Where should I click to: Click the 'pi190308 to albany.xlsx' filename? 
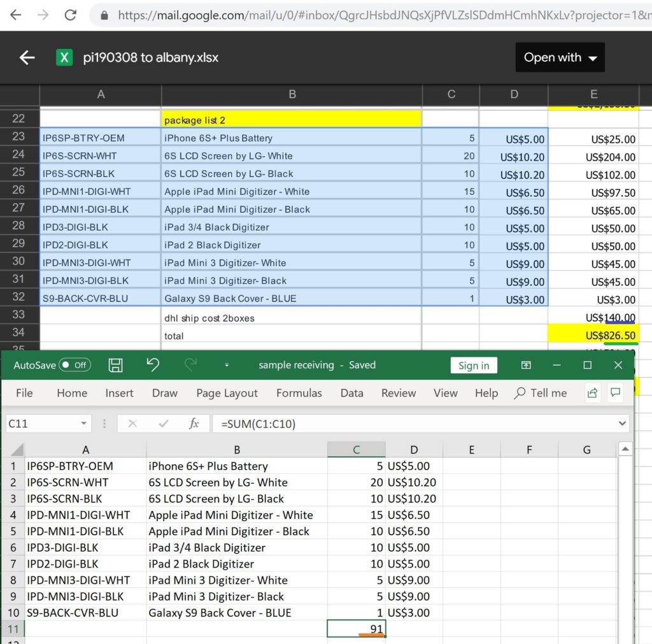pyautogui.click(x=150, y=57)
